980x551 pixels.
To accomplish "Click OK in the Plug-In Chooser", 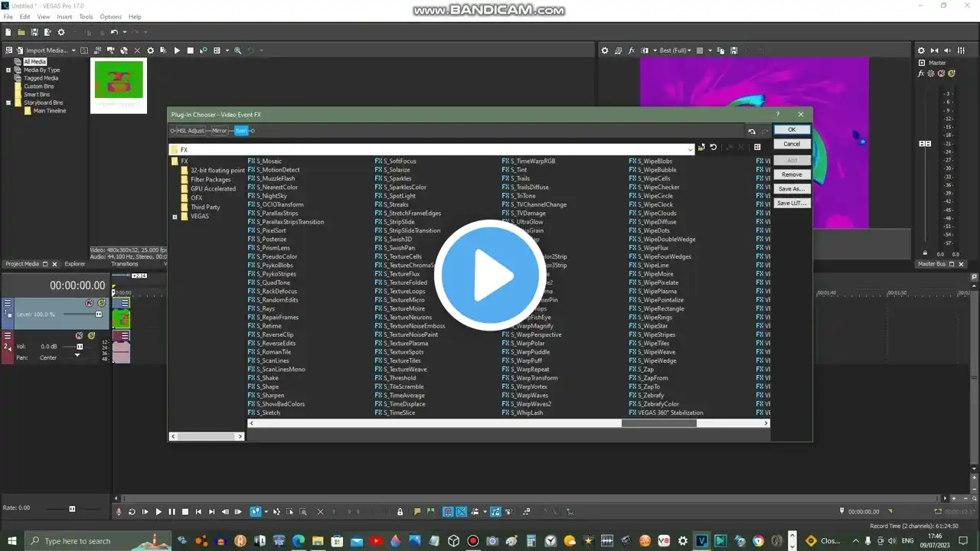I will pyautogui.click(x=791, y=130).
